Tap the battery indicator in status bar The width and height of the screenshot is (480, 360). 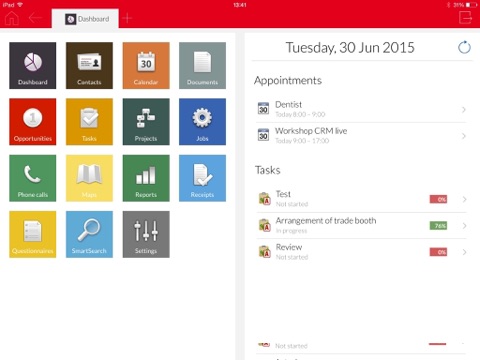click(x=471, y=5)
